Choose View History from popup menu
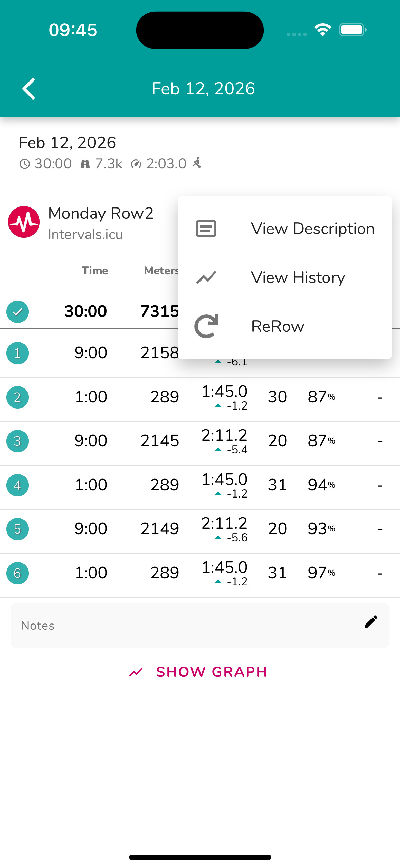 click(x=298, y=277)
